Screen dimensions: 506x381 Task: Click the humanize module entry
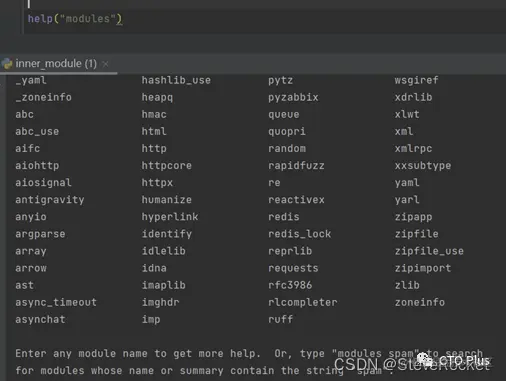coord(167,200)
